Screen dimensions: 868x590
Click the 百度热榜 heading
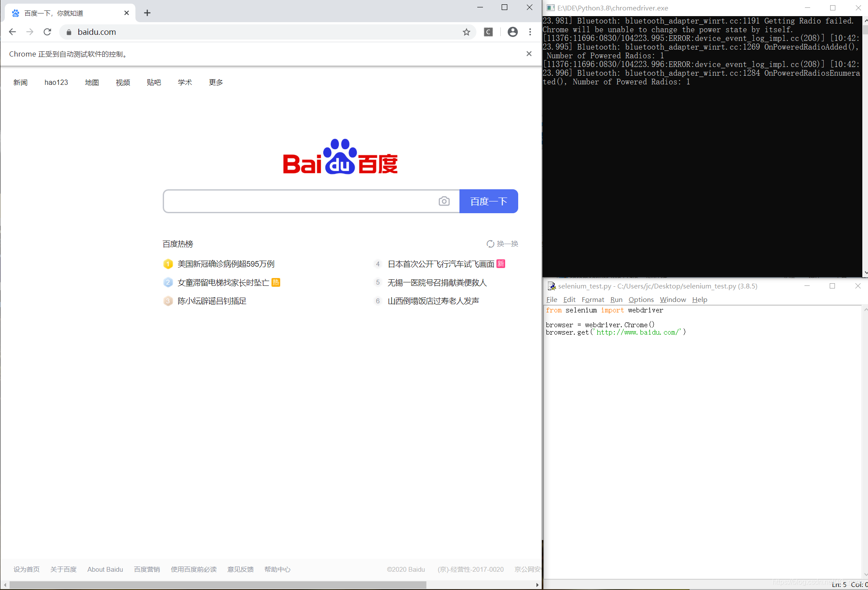[178, 244]
